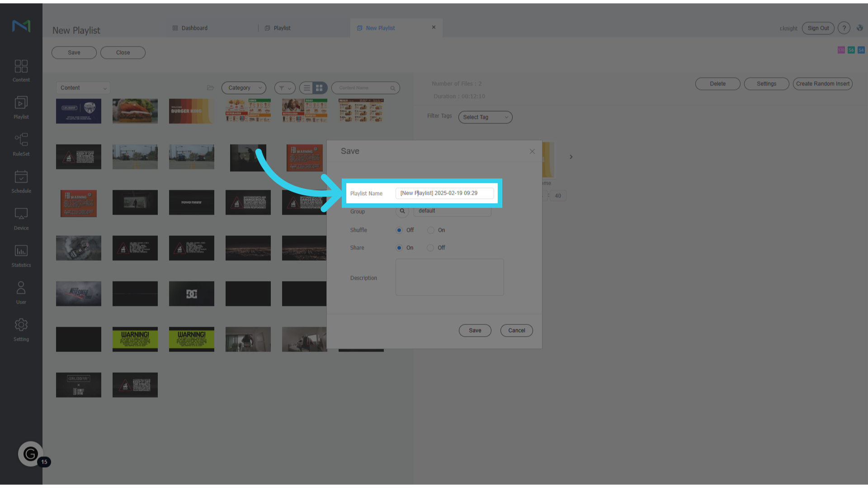868x488 pixels.
Task: Click the Close button in toolbar
Action: (123, 53)
